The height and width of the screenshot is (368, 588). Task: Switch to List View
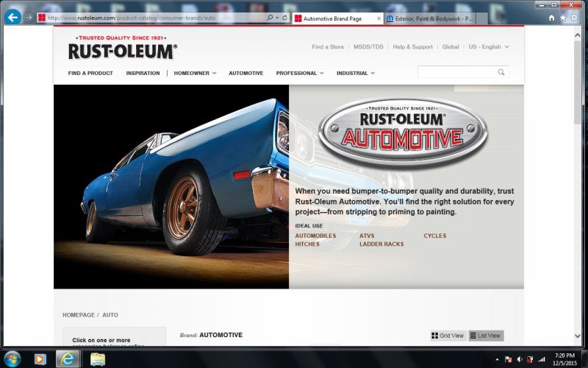click(486, 336)
